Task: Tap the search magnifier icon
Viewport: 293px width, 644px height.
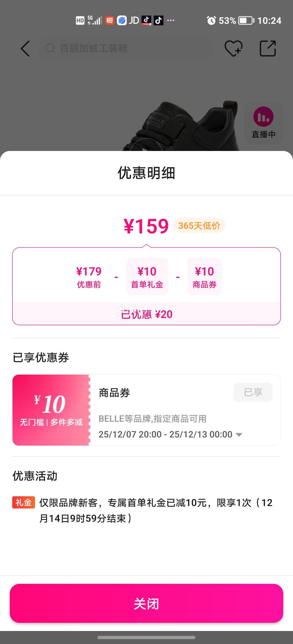Action: pyautogui.click(x=50, y=49)
